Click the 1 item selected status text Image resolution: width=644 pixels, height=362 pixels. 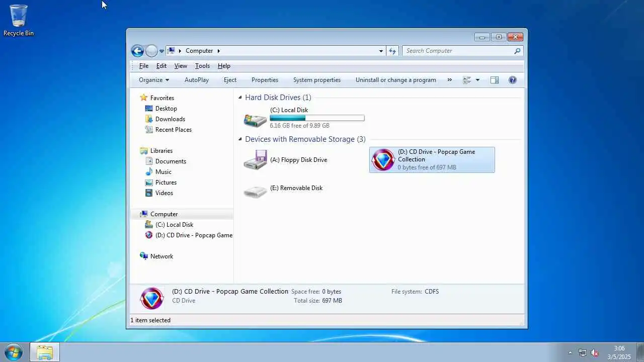coord(150,320)
